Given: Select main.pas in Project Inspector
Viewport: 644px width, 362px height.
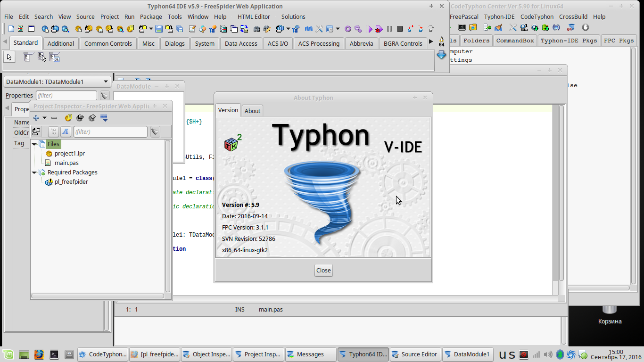Looking at the screenshot, I should 66,163.
